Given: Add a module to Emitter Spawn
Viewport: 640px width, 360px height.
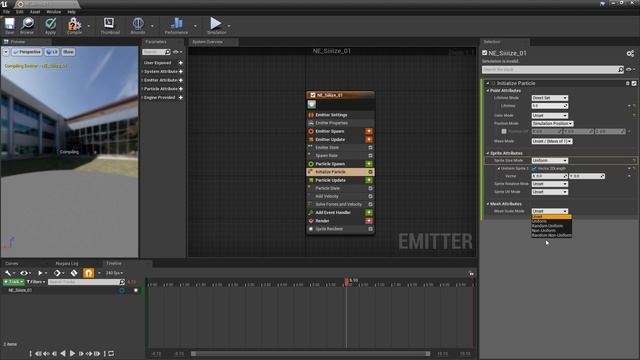Looking at the screenshot, I should pyautogui.click(x=369, y=131).
